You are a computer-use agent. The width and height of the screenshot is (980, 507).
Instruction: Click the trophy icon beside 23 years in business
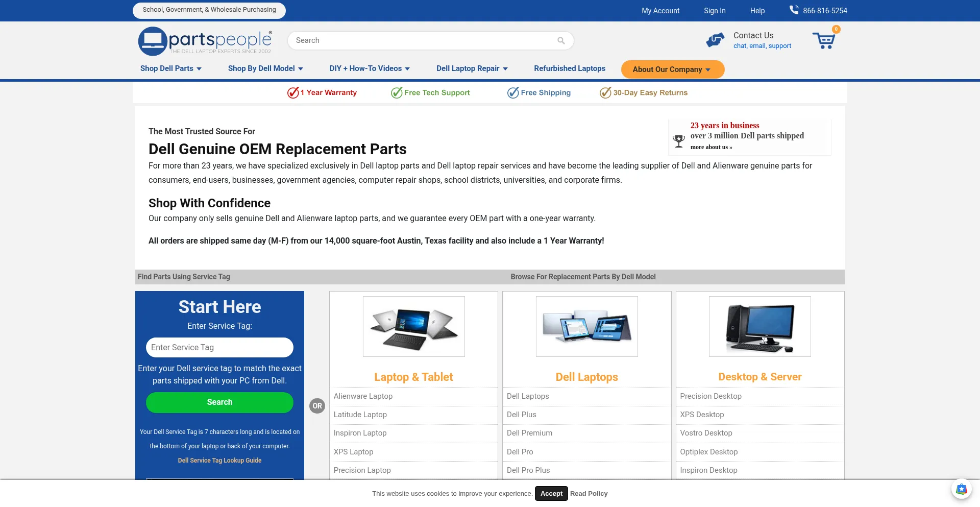click(x=678, y=141)
